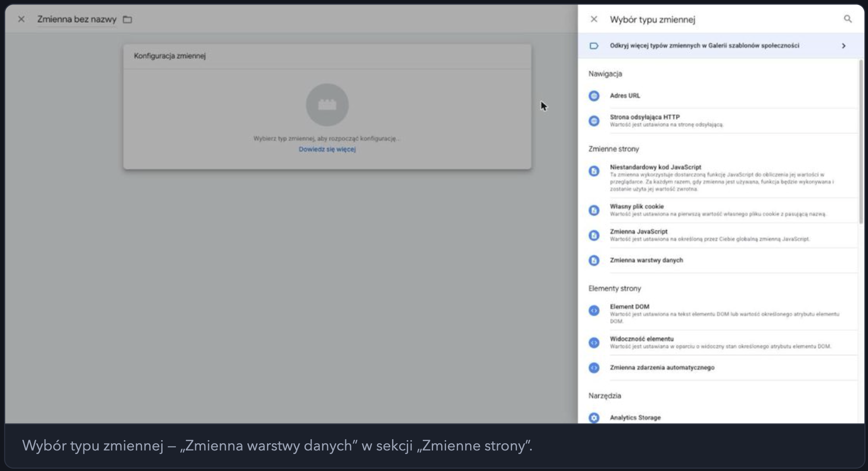Open community template gallery banner chevron
This screenshot has width=868, height=471.
point(843,46)
